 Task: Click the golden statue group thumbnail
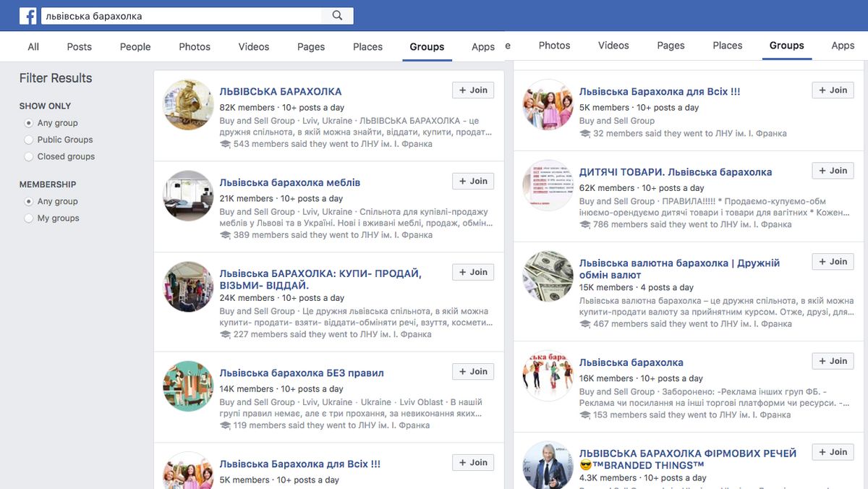188,105
